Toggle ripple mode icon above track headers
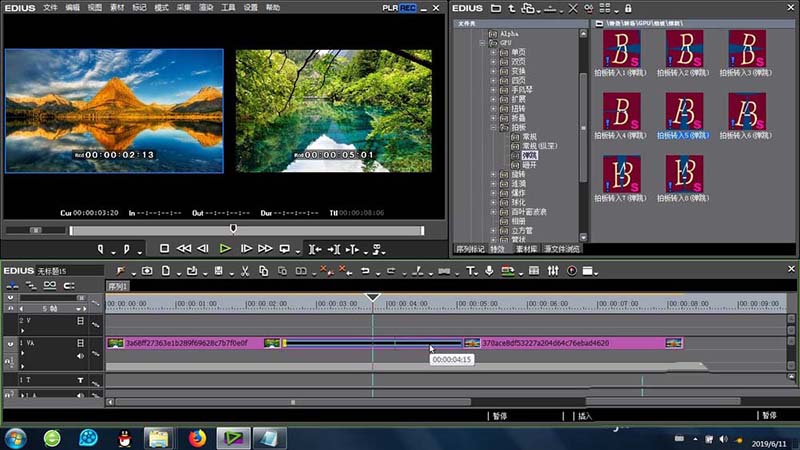 pyautogui.click(x=31, y=285)
